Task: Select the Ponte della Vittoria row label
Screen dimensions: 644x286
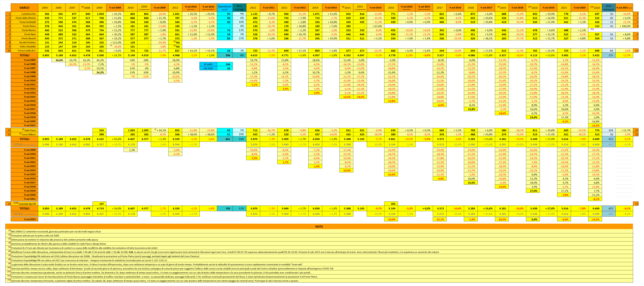Action: (25, 18)
